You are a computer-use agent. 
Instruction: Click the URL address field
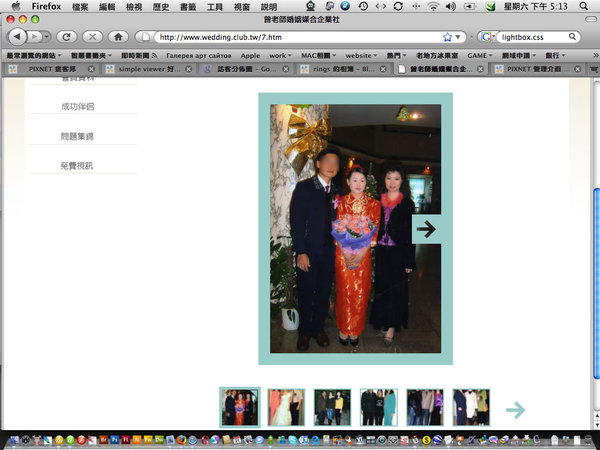point(298,37)
